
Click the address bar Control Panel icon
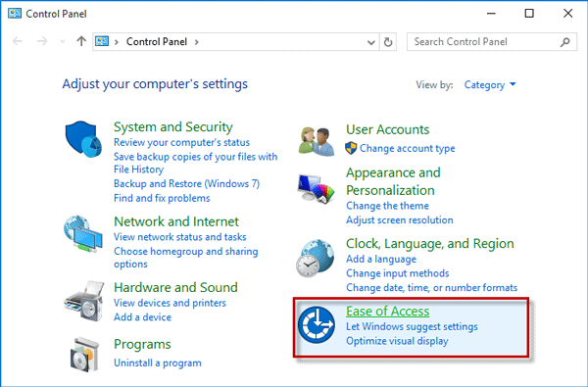[102, 41]
